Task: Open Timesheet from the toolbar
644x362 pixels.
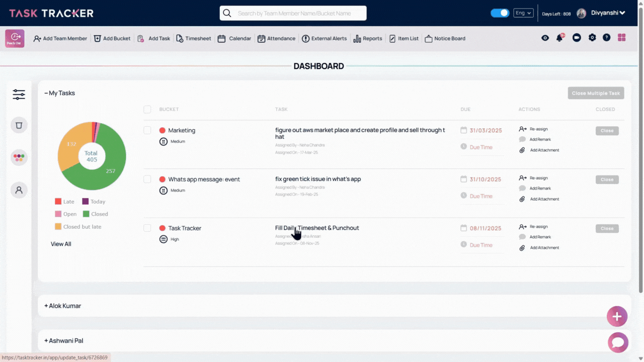Action: click(x=194, y=38)
